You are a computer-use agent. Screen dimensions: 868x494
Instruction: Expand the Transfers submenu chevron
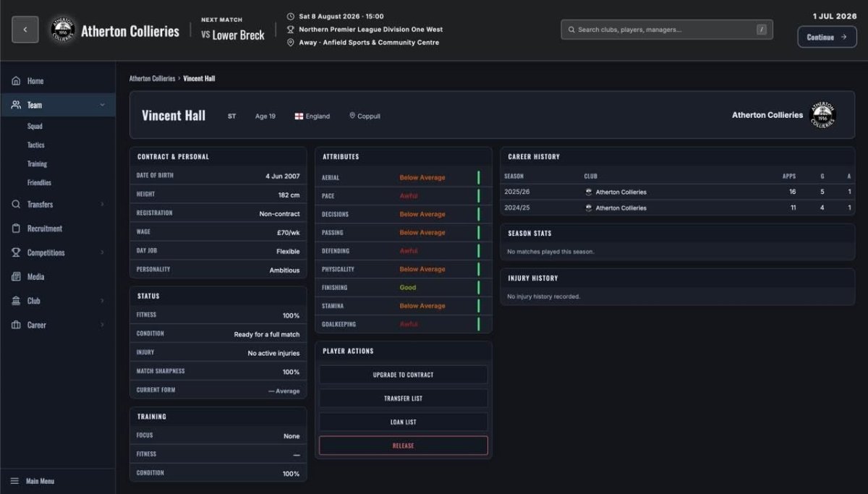pos(102,205)
